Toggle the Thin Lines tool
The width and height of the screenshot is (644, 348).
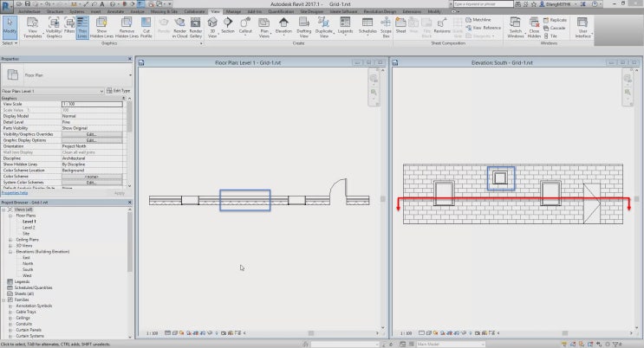(82, 27)
